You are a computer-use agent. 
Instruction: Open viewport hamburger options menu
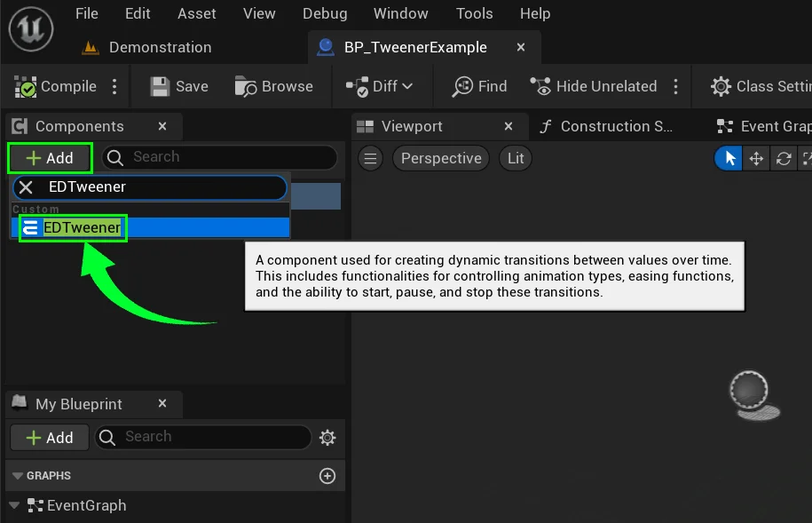371,159
